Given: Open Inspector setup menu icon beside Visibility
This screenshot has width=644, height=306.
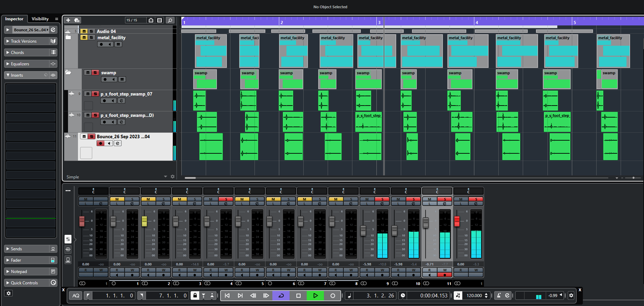Looking at the screenshot, I should [x=57, y=19].
